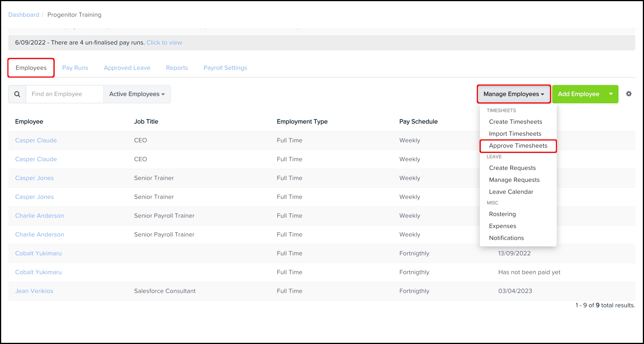Open Manage Requests in Leave section
Image resolution: width=644 pixels, height=344 pixels.
pos(514,180)
